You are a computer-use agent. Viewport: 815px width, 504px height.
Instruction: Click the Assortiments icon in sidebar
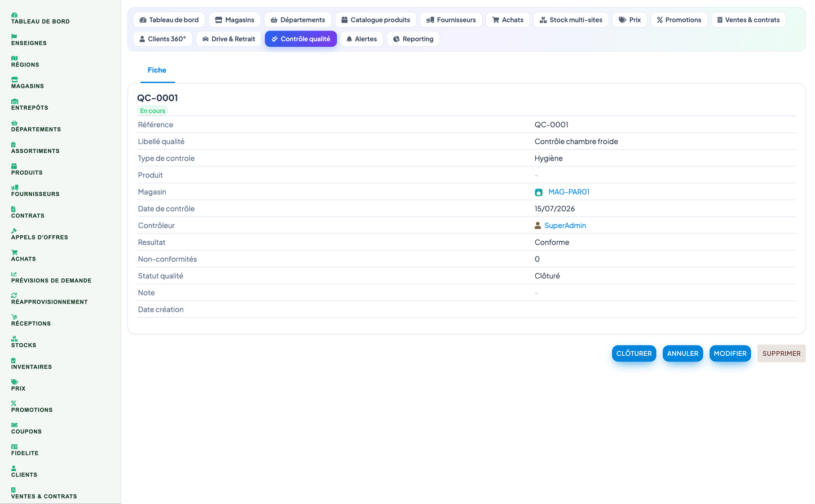click(x=14, y=144)
